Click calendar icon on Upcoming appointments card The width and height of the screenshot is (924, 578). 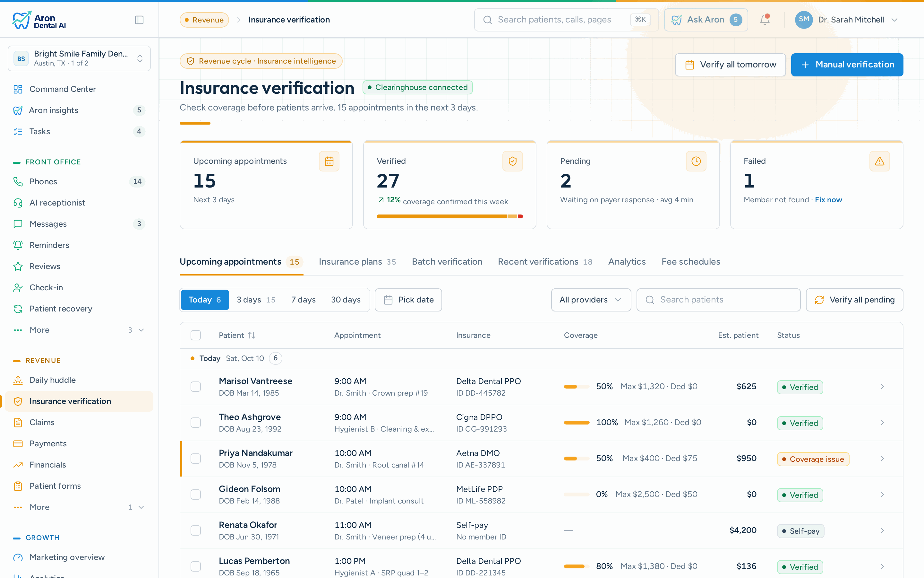coord(329,161)
